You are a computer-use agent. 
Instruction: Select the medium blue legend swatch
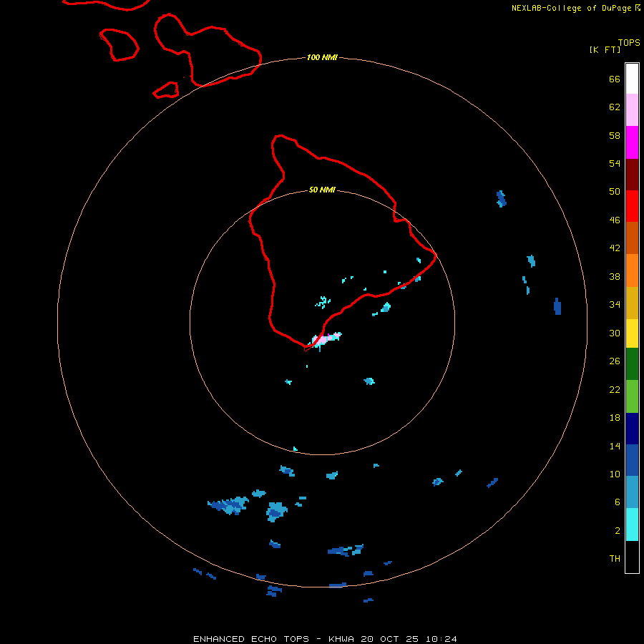click(x=632, y=460)
